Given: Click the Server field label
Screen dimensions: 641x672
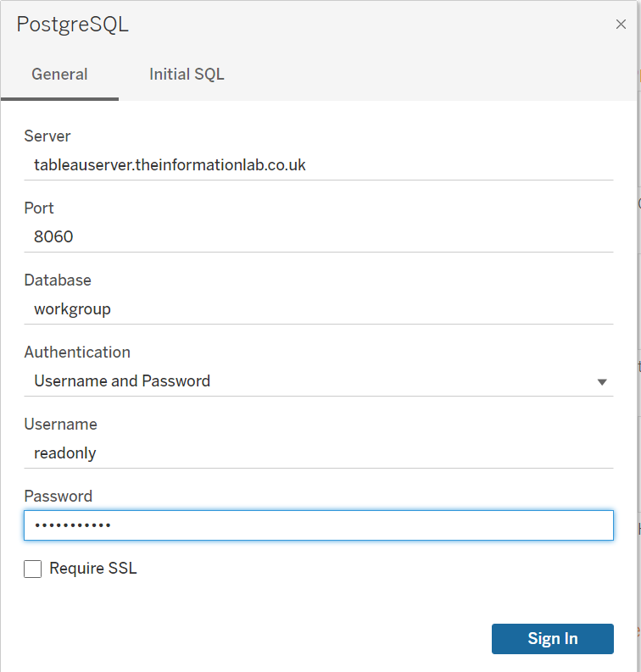Looking at the screenshot, I should (47, 136).
